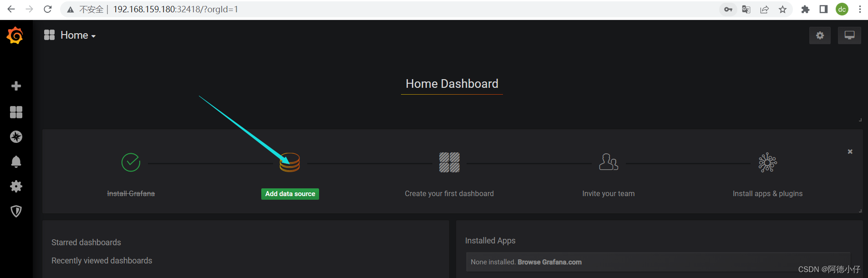Click the translate page icon
This screenshot has width=868, height=278.
(746, 9)
